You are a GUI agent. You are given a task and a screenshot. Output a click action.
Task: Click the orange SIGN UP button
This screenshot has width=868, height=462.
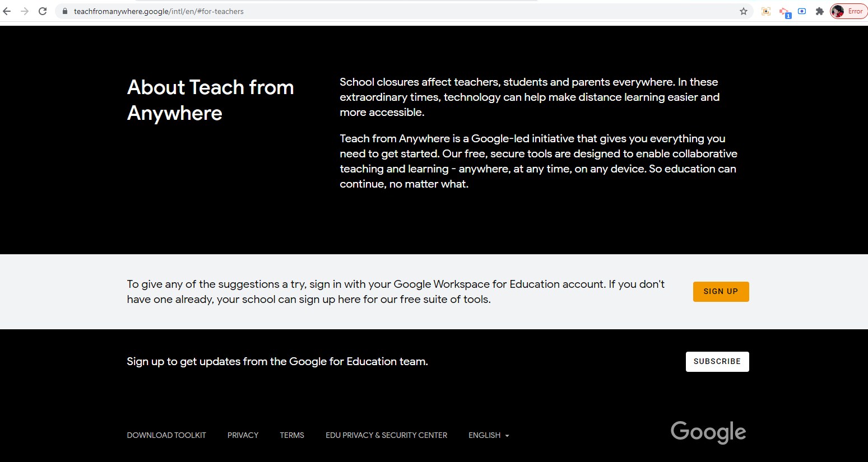tap(721, 291)
